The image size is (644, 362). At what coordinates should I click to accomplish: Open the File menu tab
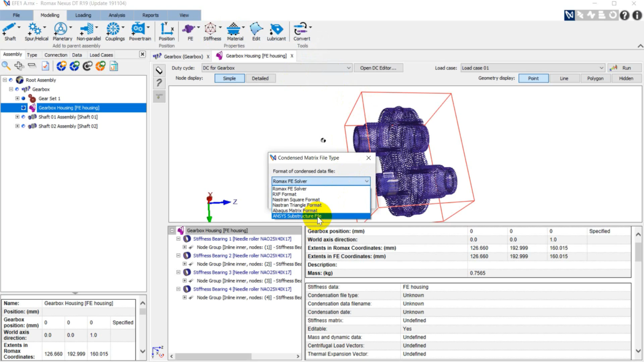click(x=16, y=15)
